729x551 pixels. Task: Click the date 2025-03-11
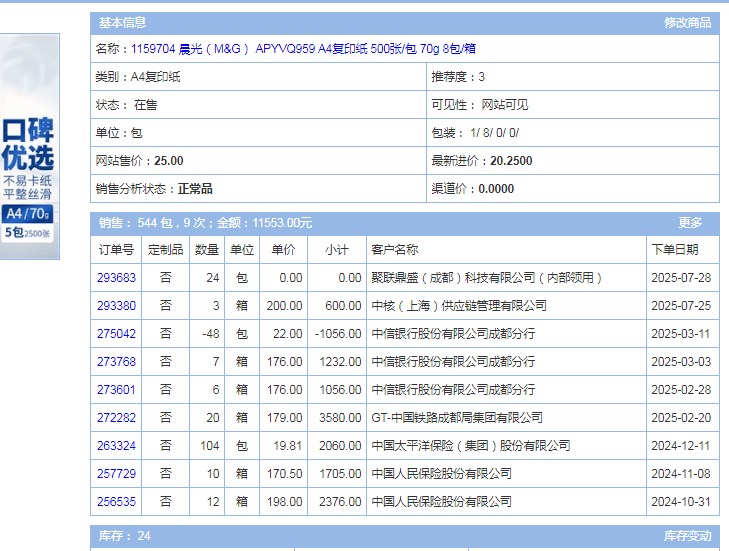[x=681, y=334]
